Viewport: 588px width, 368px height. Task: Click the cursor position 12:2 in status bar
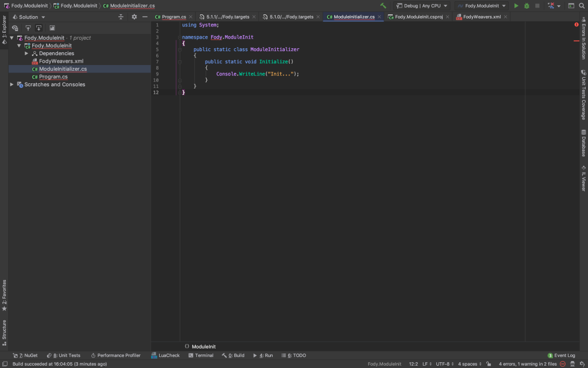pos(413,364)
